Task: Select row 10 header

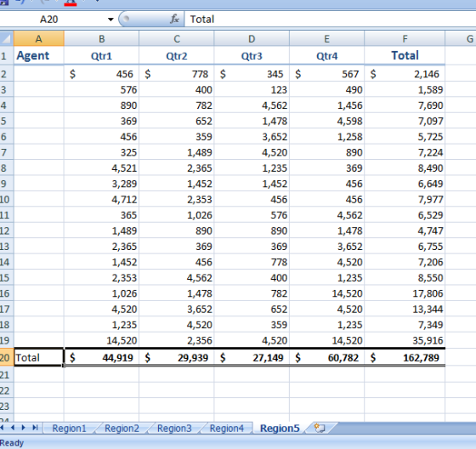Action: tap(7, 199)
